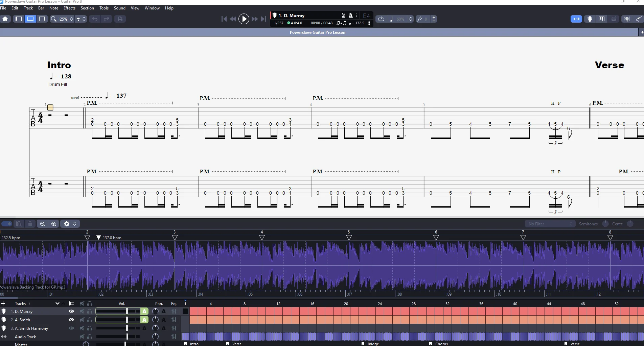Screen dimensions: 644x346
Task: Toggle multitrack view icon in tracks header
Action: click(71, 303)
